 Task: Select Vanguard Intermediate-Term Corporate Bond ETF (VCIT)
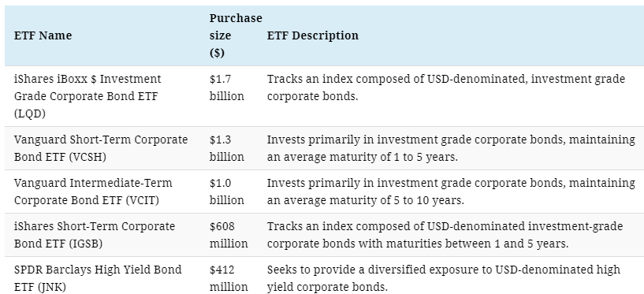click(93, 192)
